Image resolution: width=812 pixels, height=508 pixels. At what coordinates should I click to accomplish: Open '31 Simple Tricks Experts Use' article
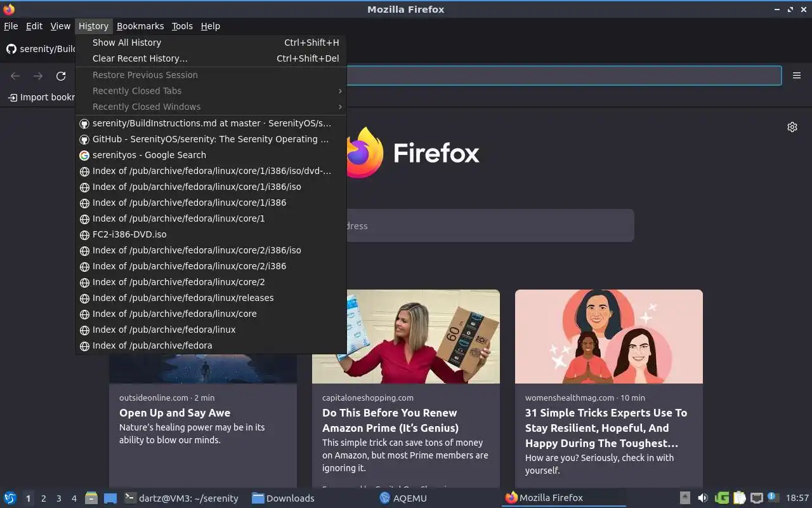click(x=606, y=428)
